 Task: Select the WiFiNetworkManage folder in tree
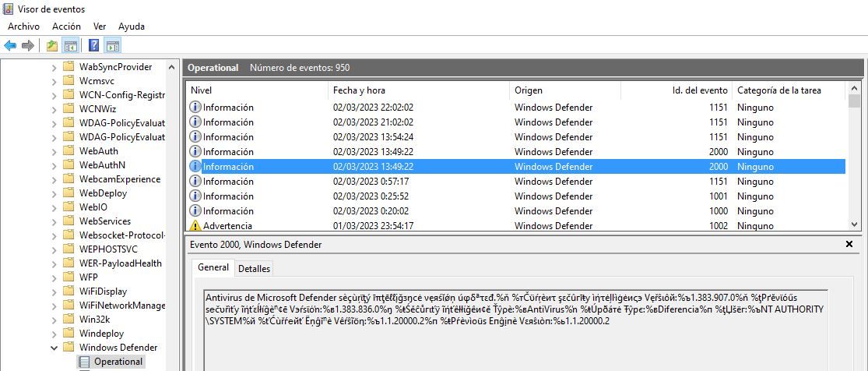coord(121,306)
